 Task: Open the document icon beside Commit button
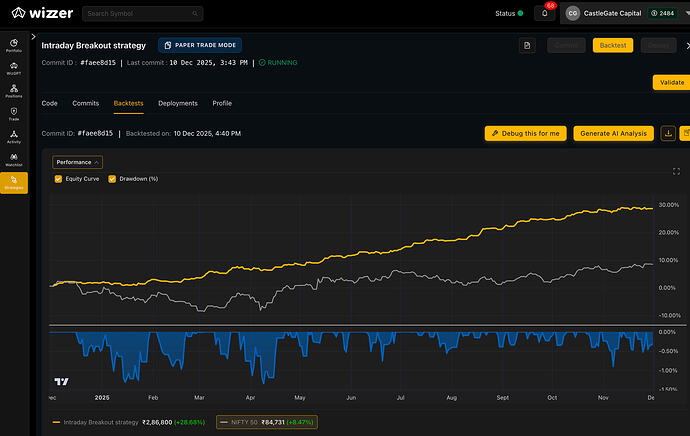[527, 45]
